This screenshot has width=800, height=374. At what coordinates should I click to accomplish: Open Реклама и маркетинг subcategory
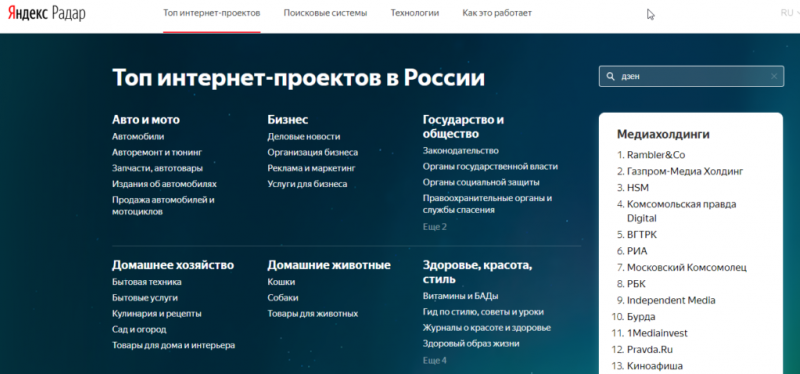[x=311, y=168]
